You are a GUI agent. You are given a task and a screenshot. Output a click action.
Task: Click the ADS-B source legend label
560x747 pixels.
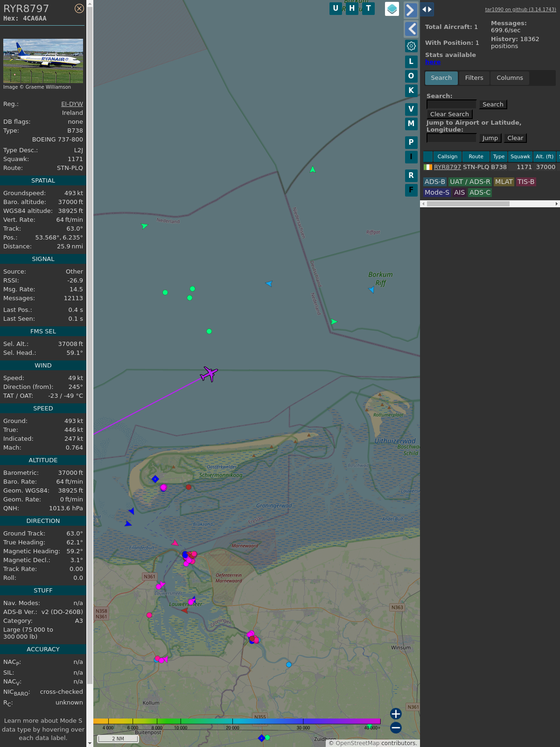coord(435,182)
